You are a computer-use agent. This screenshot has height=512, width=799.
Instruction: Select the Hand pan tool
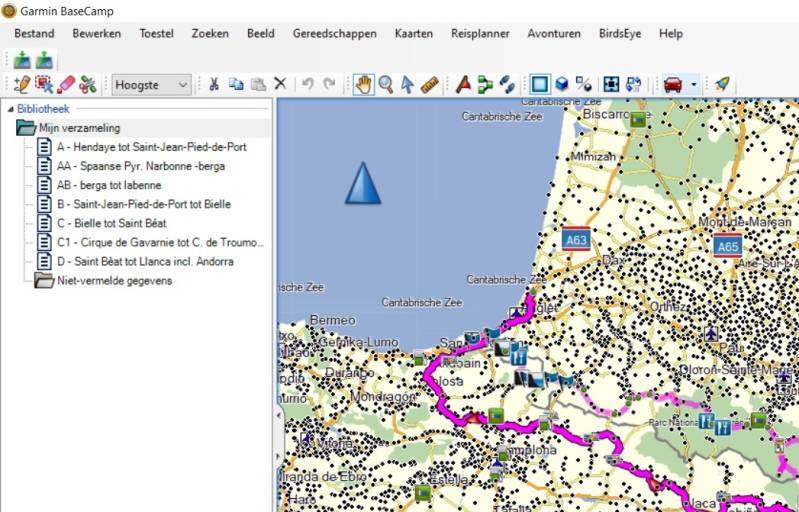(364, 85)
